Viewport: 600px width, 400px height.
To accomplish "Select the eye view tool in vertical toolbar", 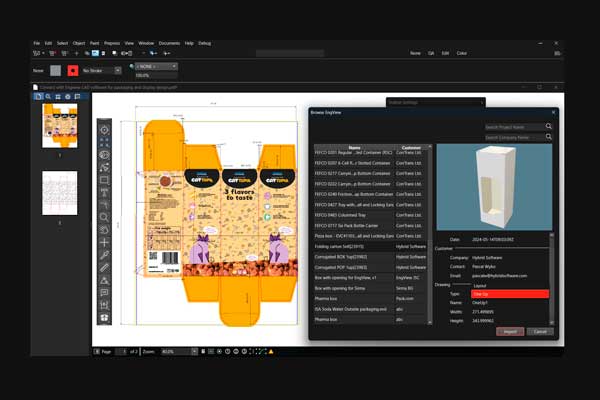I will coord(104,155).
